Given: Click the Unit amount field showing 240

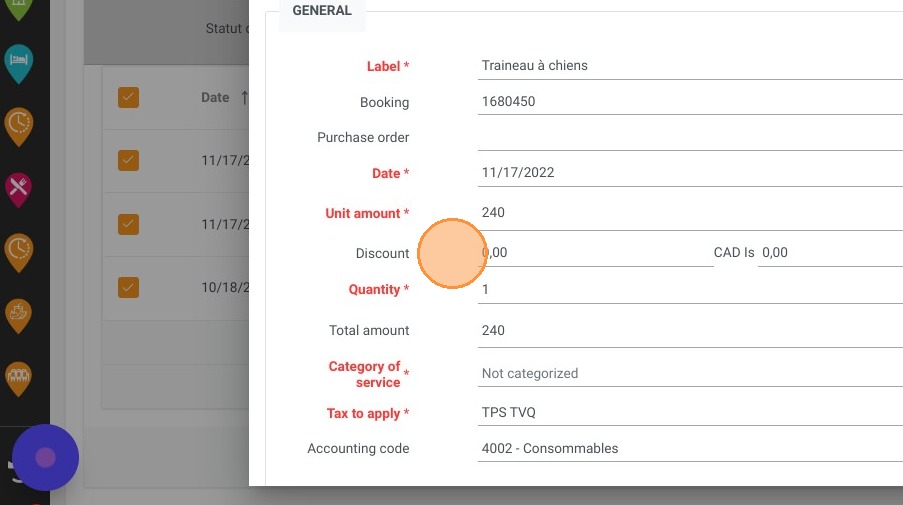Looking at the screenshot, I should (x=690, y=213).
